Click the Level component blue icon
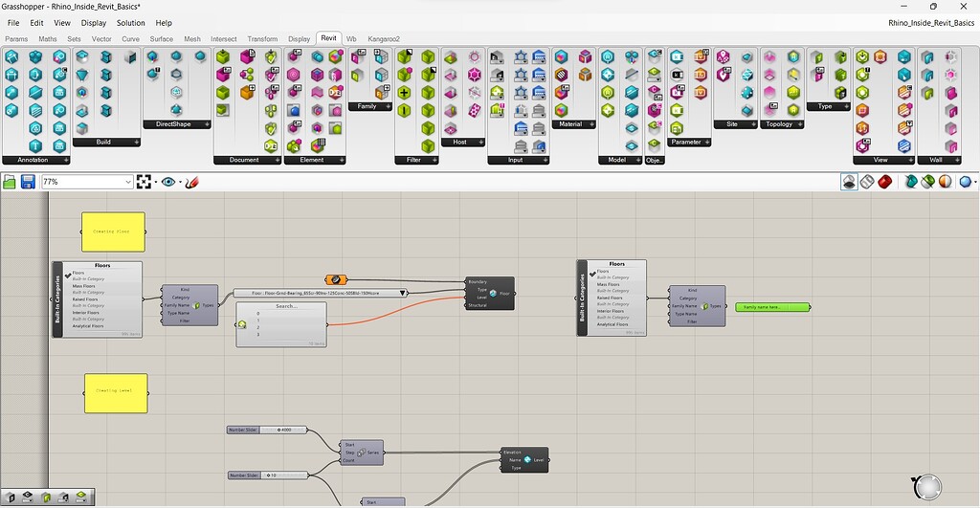The image size is (980, 508). click(x=527, y=460)
